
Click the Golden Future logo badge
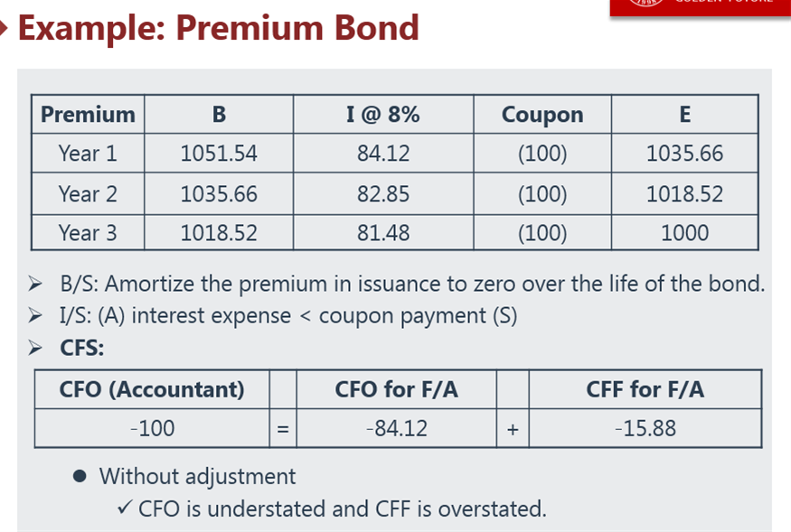click(x=701, y=7)
